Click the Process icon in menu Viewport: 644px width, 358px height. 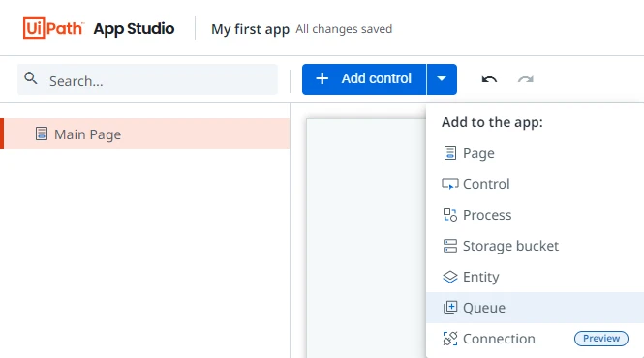click(x=450, y=215)
